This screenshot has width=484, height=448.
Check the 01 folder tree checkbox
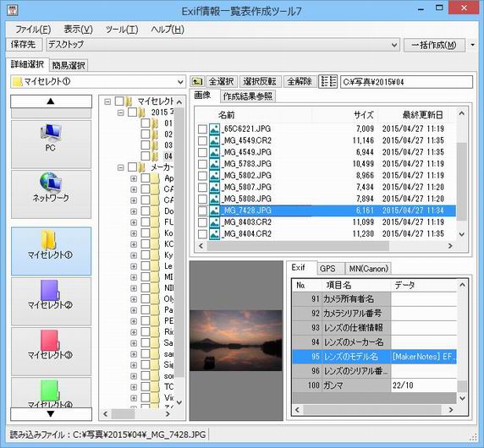coord(146,123)
